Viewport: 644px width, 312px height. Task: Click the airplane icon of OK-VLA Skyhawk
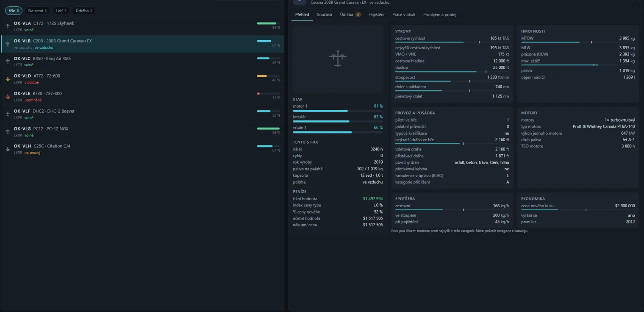point(8,26)
